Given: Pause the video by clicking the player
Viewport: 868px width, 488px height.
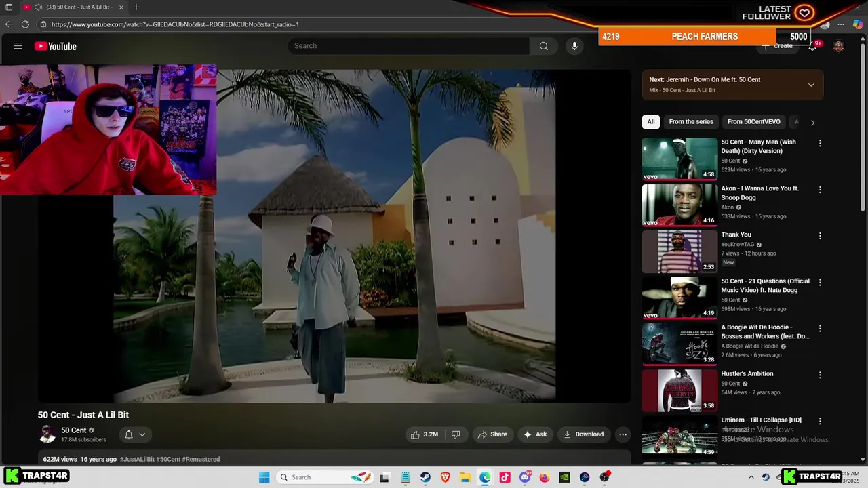Looking at the screenshot, I should coord(334,236).
